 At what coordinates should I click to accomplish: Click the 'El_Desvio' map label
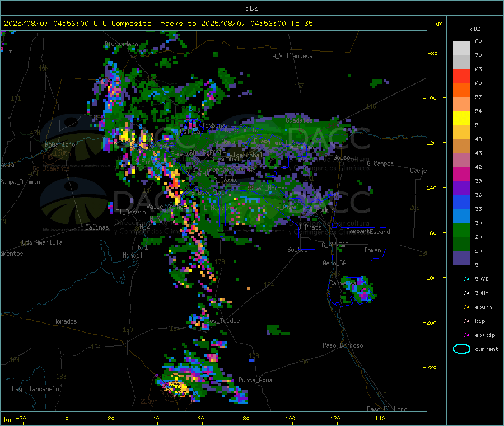[130, 212]
